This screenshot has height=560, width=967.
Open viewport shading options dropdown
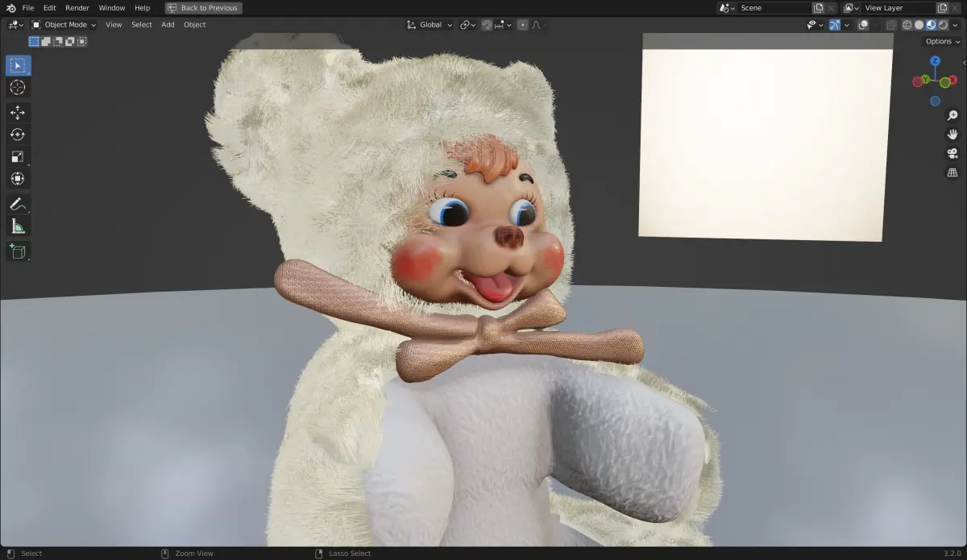(955, 25)
